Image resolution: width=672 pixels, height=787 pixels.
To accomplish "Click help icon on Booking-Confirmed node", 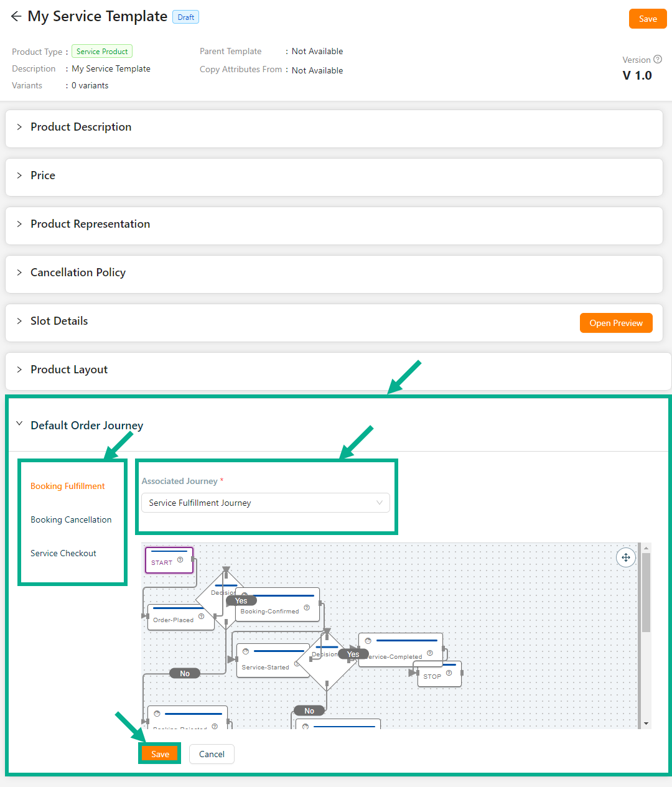I will point(307,608).
